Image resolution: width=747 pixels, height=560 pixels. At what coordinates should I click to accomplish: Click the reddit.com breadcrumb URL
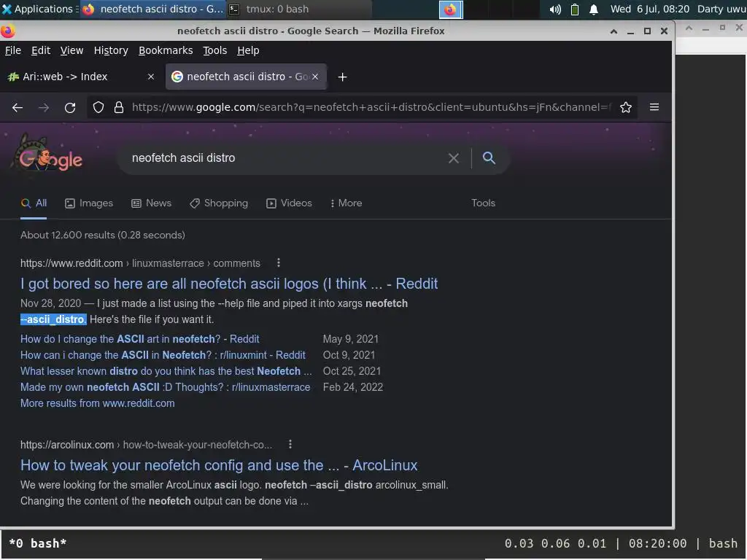coord(140,263)
